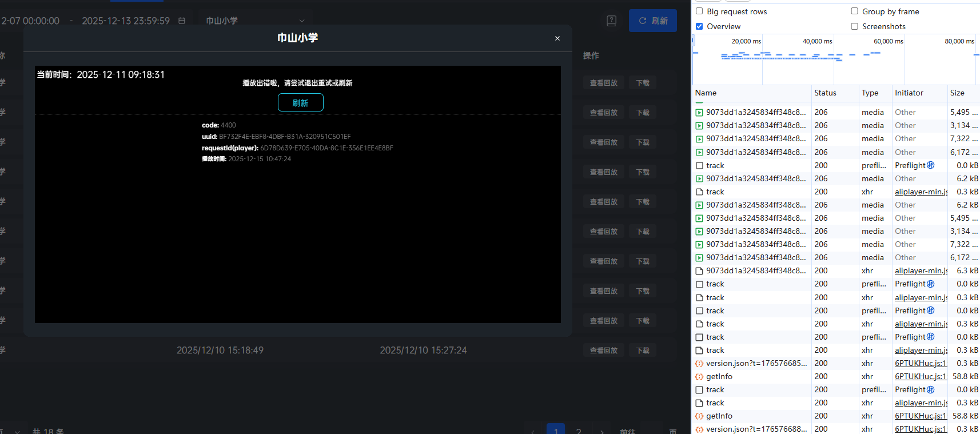Click the calendar icon in date range
Image resolution: width=980 pixels, height=434 pixels.
click(182, 21)
